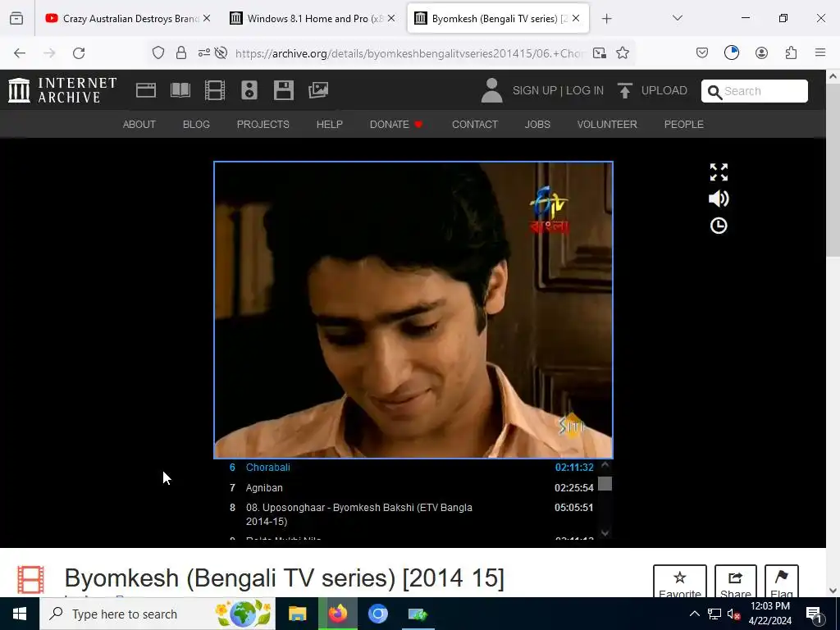Select playlist item 7 Agniban
The width and height of the screenshot is (840, 630).
(412, 487)
